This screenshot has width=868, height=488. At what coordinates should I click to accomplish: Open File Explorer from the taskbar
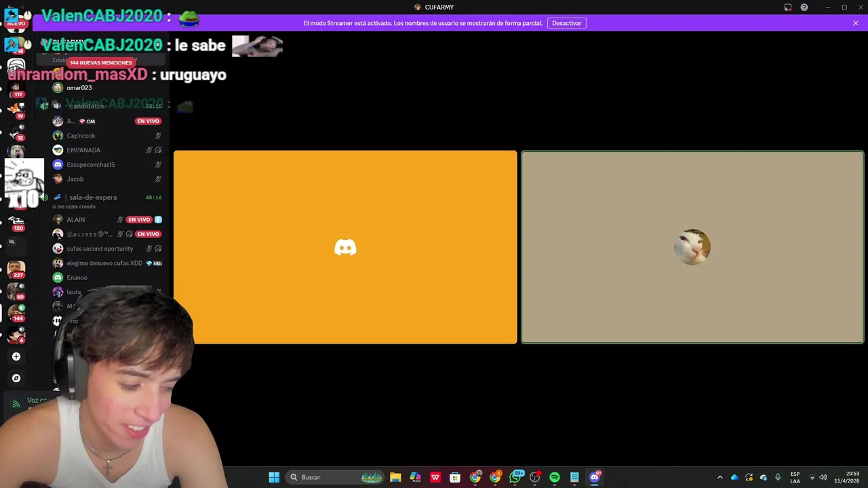(x=395, y=477)
